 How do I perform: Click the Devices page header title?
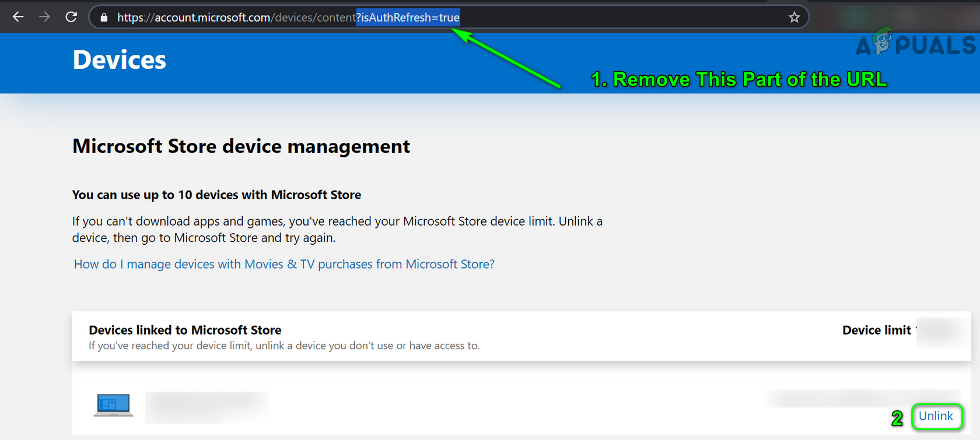pyautogui.click(x=120, y=60)
